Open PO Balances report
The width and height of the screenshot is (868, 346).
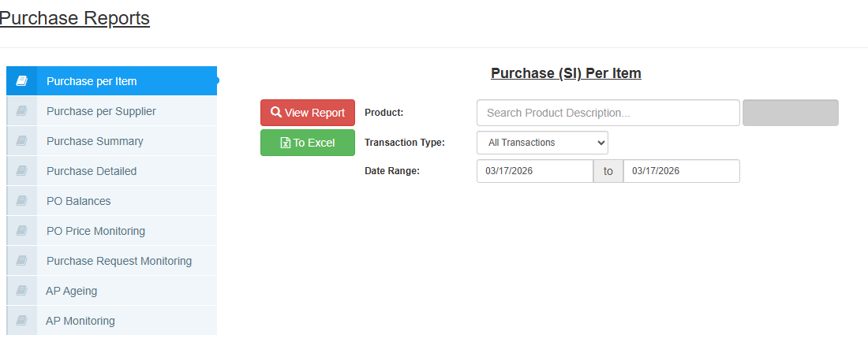pos(112,201)
